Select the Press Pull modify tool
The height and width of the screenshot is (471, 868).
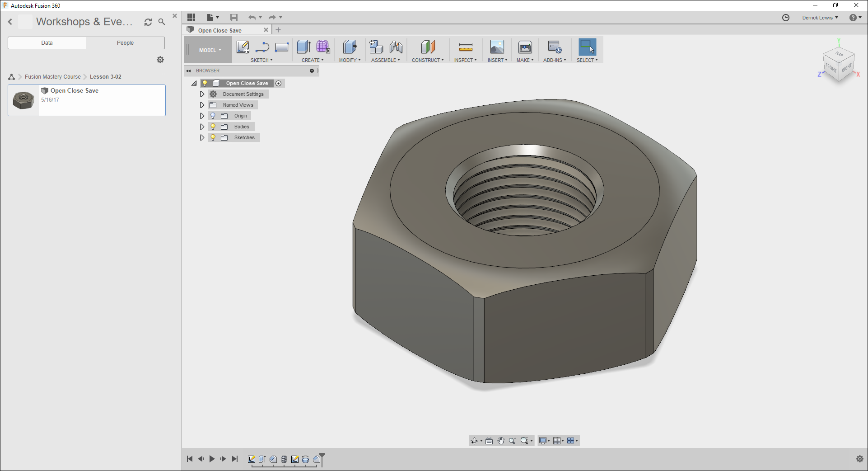tap(350, 47)
